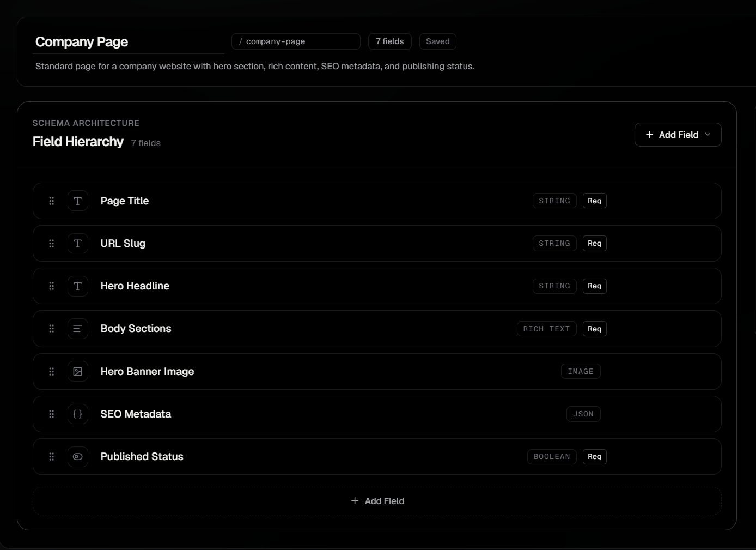Click the BOOLEAN type badge

(552, 457)
